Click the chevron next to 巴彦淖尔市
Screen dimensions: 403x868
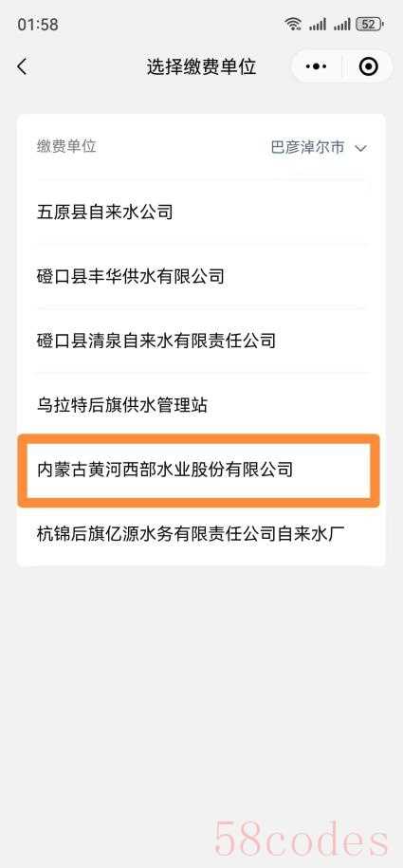click(361, 148)
